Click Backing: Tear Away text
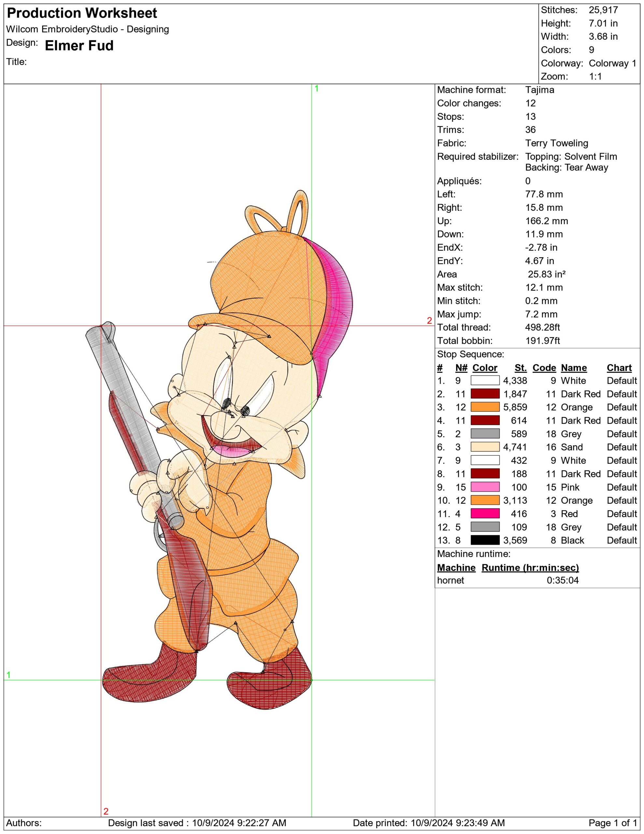This screenshot has height=834, width=644. tap(567, 167)
